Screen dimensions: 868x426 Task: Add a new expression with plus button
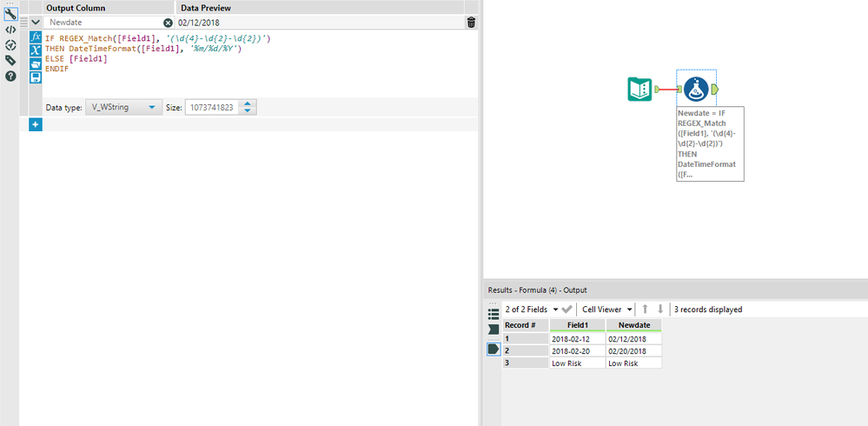(36, 124)
